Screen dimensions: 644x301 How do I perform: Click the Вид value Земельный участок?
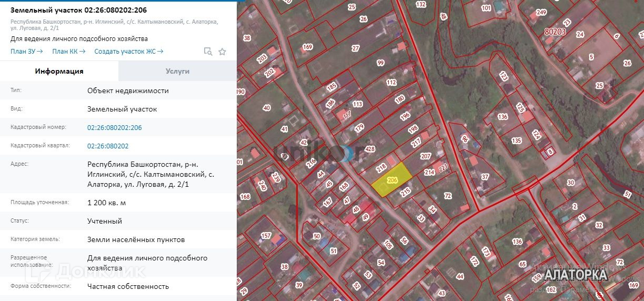[122, 109]
